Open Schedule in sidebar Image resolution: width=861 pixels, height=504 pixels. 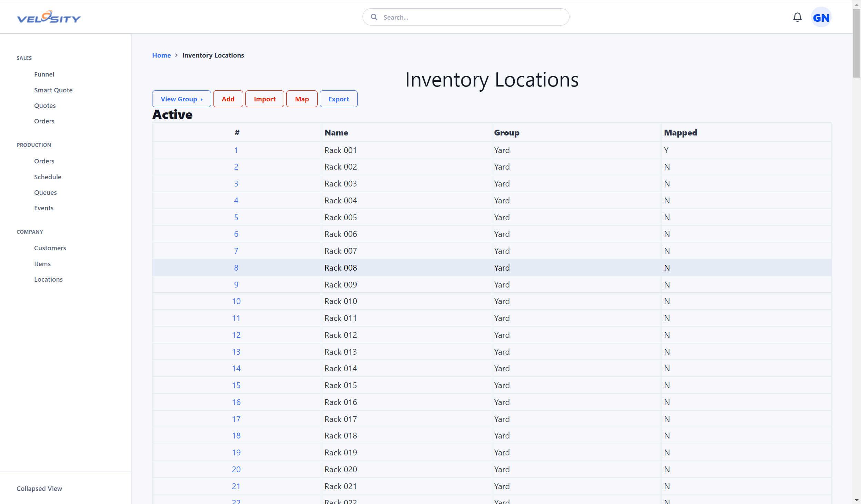click(48, 177)
